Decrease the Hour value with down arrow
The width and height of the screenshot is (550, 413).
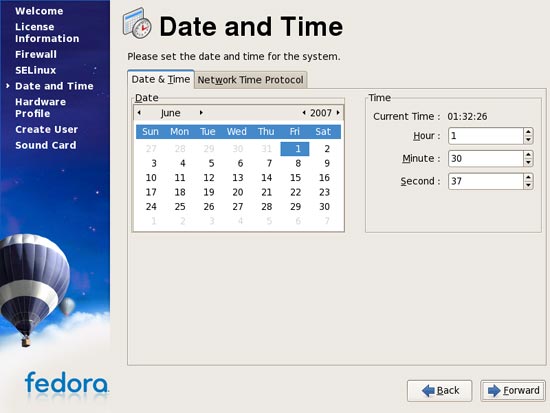click(x=528, y=140)
